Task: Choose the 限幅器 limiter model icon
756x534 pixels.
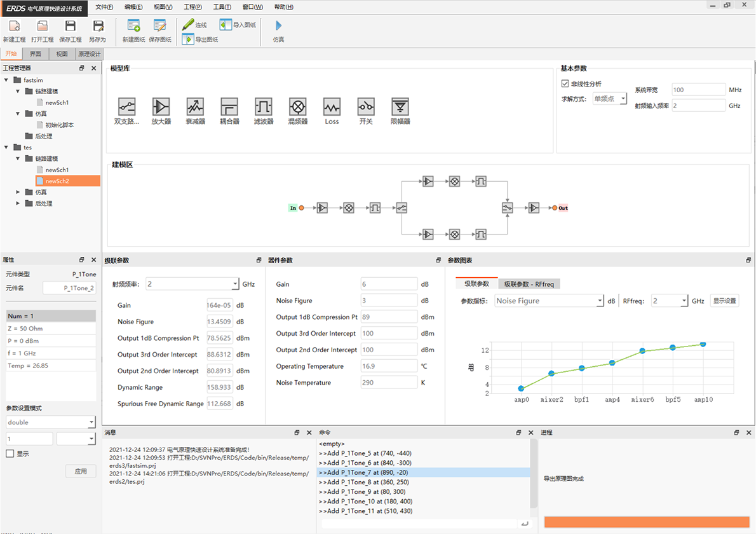Action: pos(400,106)
